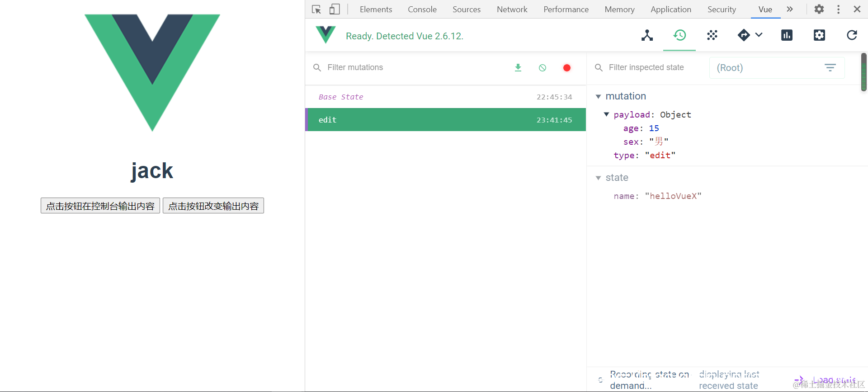Viewport: 868px width, 392px height.
Task: Click the jack heading on the page
Action: coord(152,171)
